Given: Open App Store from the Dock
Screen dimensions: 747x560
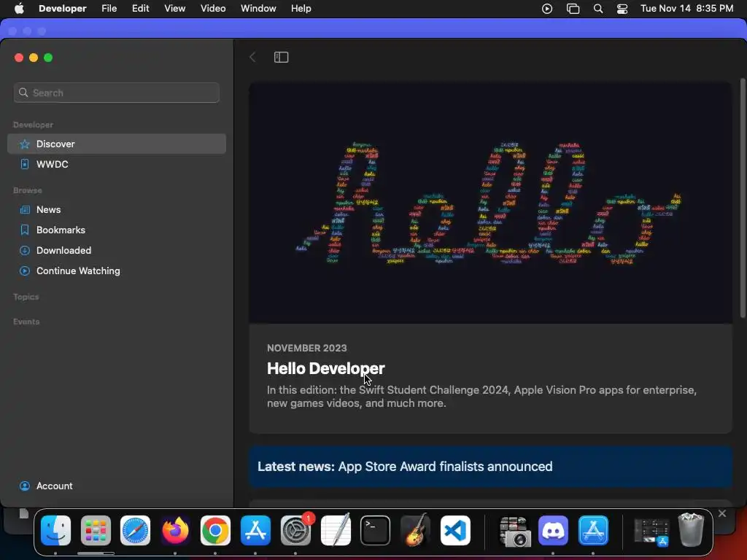Looking at the screenshot, I should [x=255, y=531].
